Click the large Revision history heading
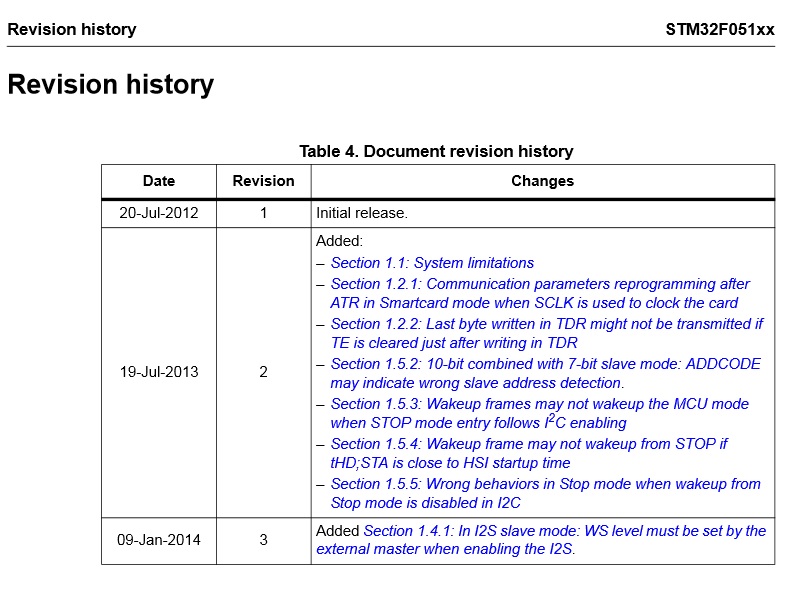 (110, 85)
